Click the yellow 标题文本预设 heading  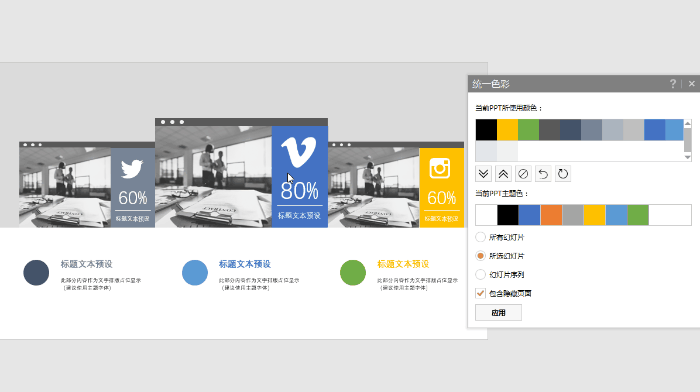coord(403,264)
